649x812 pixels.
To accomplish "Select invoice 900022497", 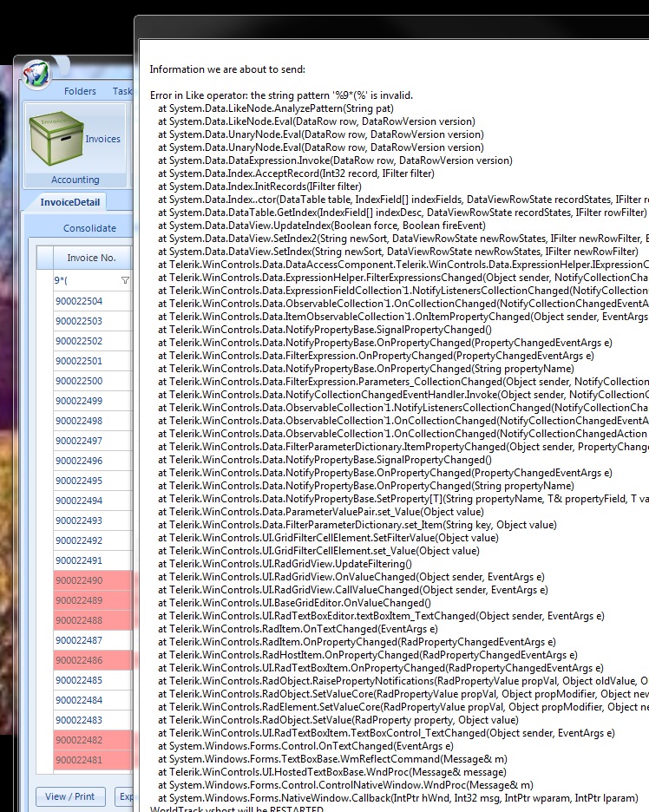I will coord(92,441).
